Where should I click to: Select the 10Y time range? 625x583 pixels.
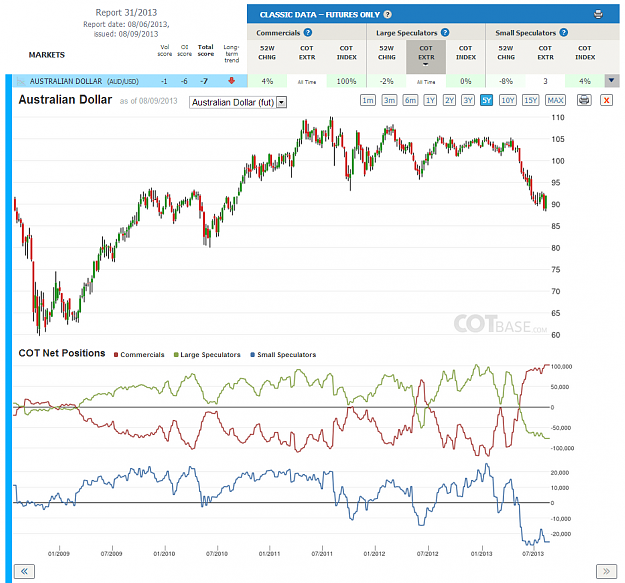508,100
